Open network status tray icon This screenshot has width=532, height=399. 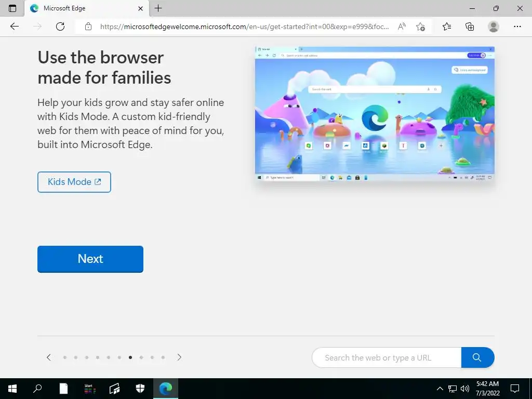tap(453, 389)
